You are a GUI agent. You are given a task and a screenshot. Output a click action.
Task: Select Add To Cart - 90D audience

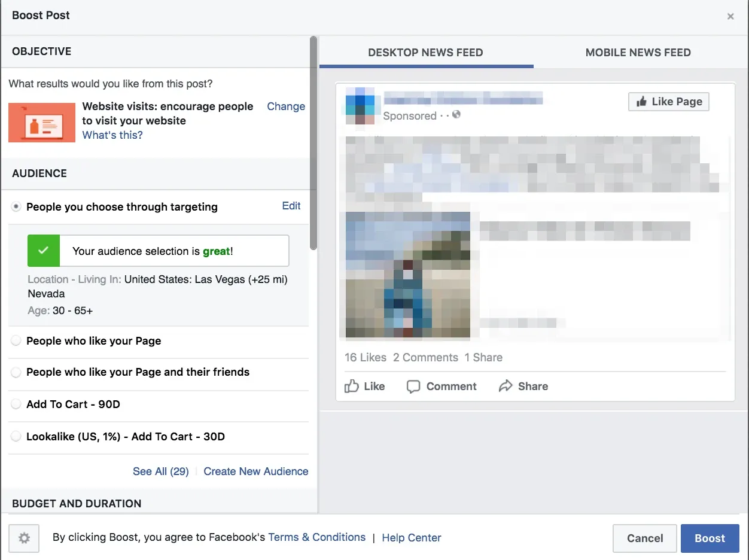point(16,404)
